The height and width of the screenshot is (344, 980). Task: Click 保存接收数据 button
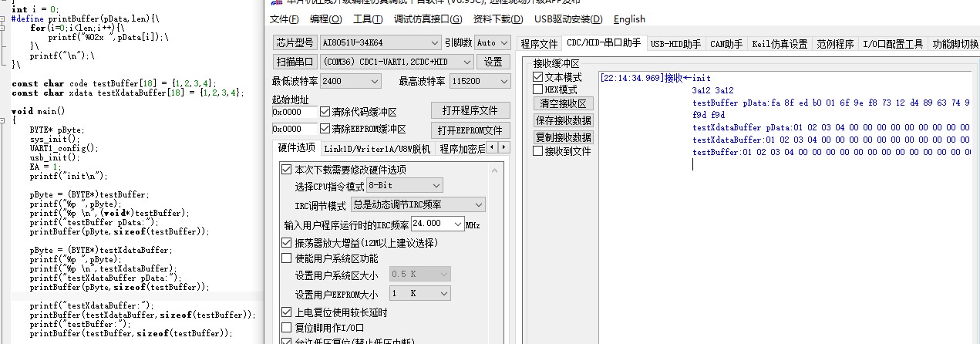[563, 120]
